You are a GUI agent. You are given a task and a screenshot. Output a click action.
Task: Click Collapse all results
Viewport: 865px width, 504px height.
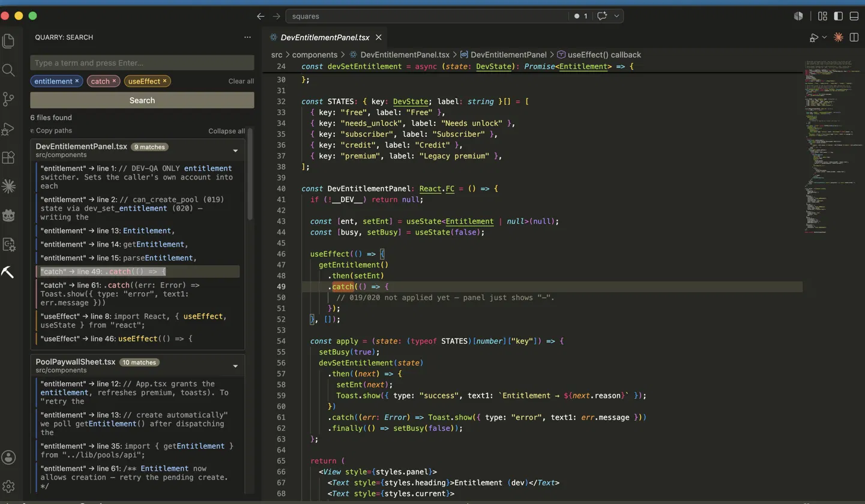click(226, 131)
